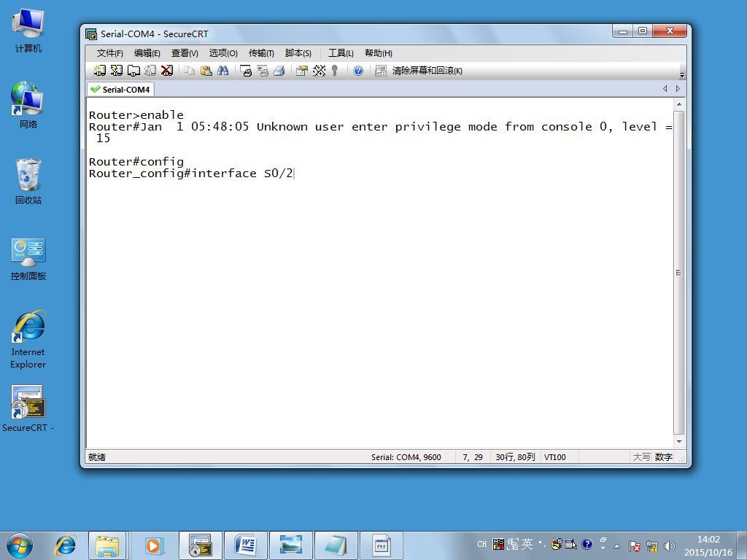The image size is (747, 560).
Task: Click the 控制面板 desktop icon
Action: [28, 259]
